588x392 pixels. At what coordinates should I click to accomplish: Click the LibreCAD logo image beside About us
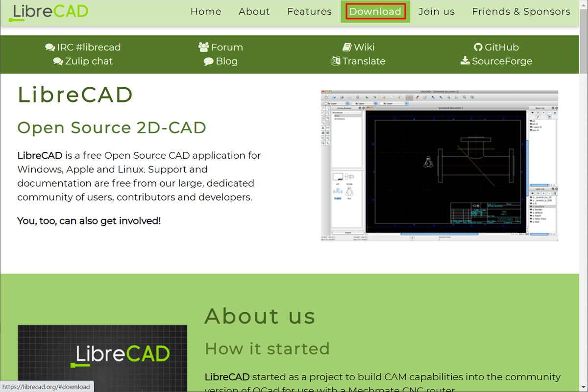pyautogui.click(x=102, y=358)
